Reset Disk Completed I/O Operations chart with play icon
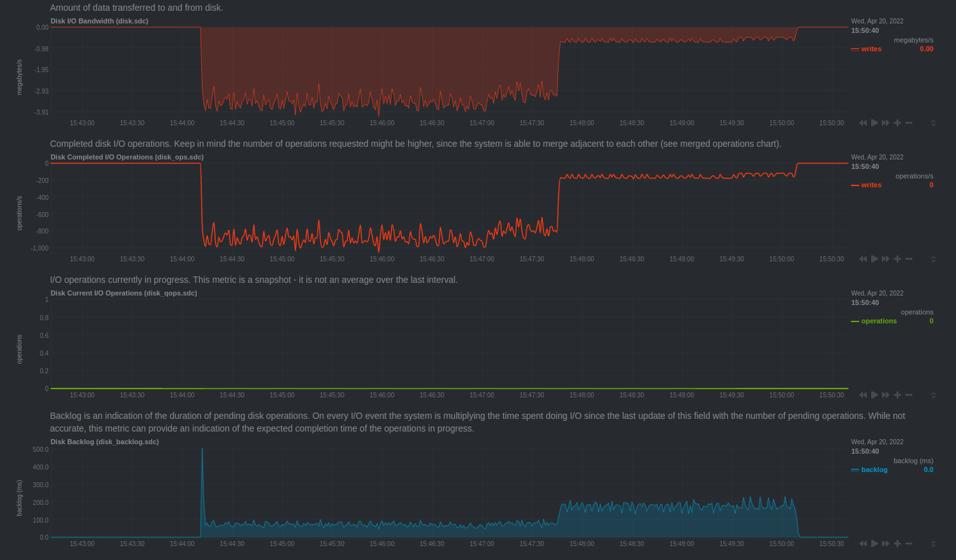Image resolution: width=956 pixels, height=560 pixels. (874, 259)
